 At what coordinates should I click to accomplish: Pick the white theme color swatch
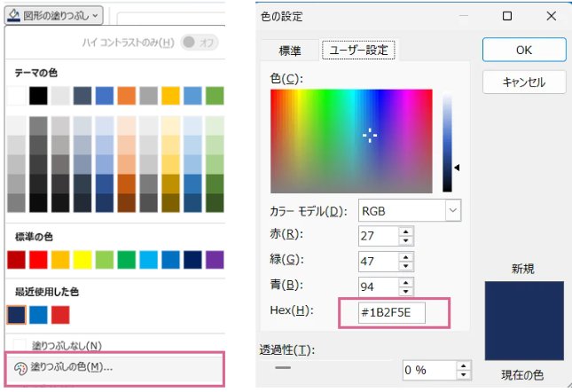click(x=17, y=96)
